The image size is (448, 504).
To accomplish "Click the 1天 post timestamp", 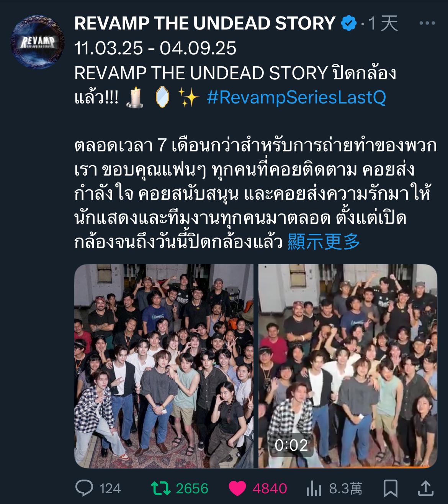I will [x=383, y=23].
